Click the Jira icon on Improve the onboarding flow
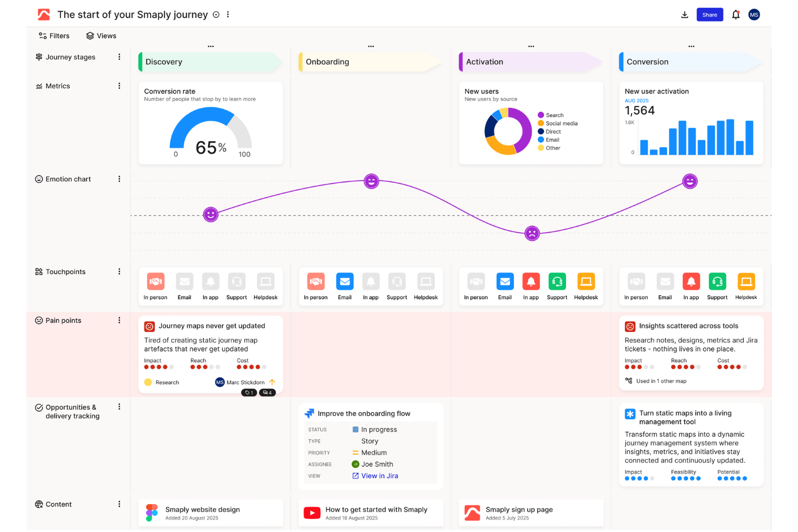The image size is (798, 532). tap(309, 413)
